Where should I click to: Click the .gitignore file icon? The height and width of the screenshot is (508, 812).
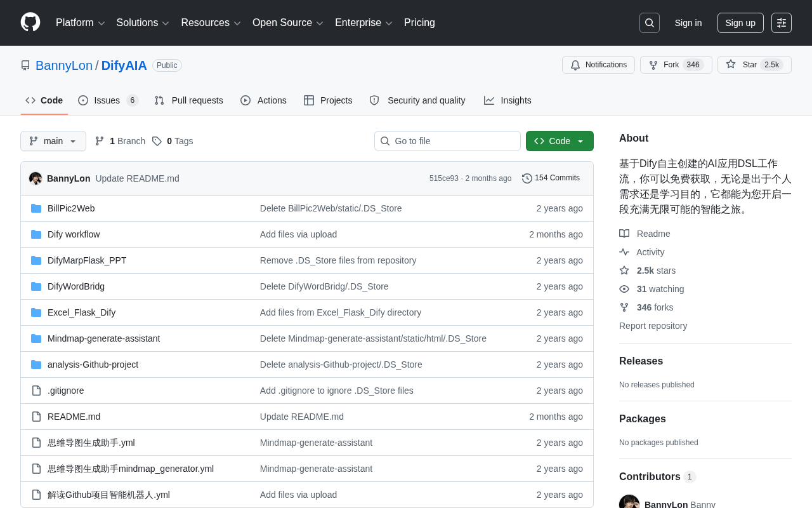pos(36,391)
